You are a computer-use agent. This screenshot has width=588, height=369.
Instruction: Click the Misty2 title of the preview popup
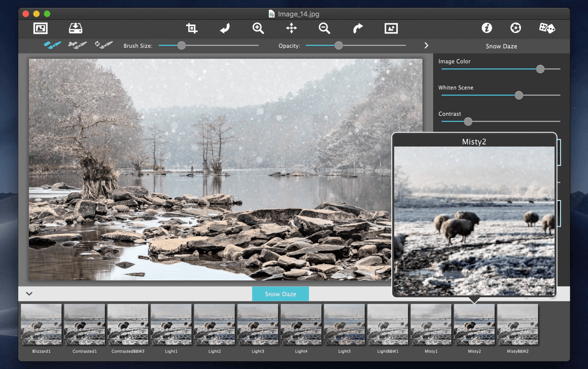point(474,141)
